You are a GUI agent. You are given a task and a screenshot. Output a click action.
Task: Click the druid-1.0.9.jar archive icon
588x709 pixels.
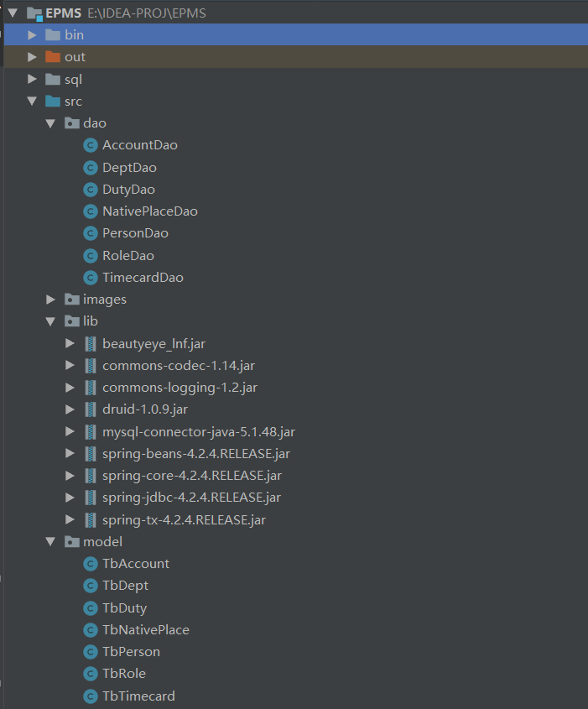click(x=91, y=409)
